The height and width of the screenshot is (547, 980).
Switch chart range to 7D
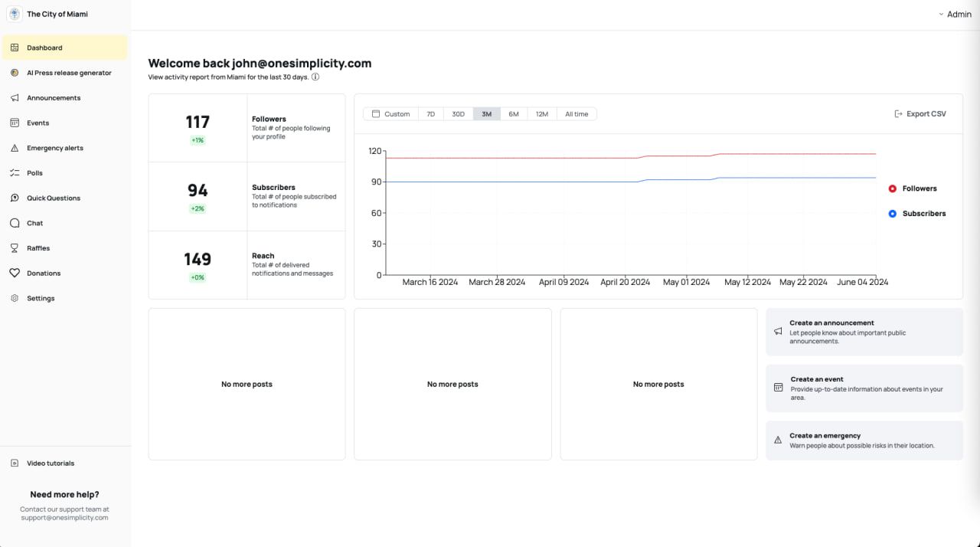(x=430, y=114)
